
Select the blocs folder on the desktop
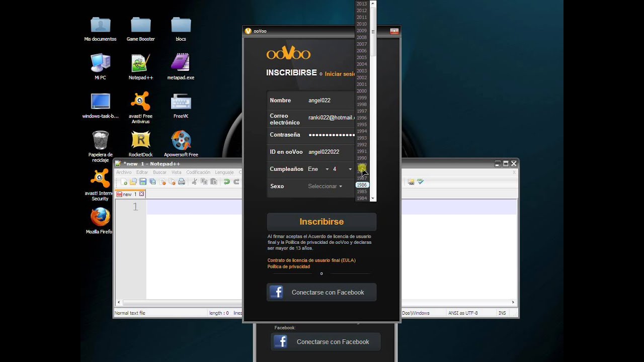point(181,29)
